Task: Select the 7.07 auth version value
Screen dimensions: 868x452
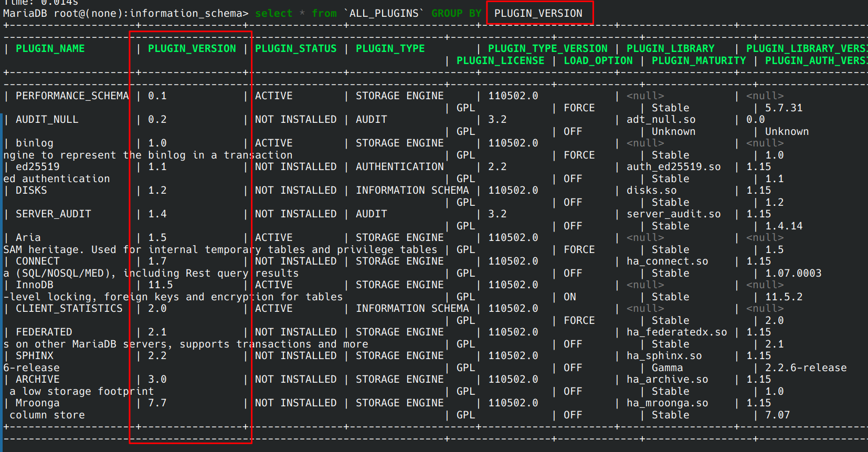Action: pos(778,415)
